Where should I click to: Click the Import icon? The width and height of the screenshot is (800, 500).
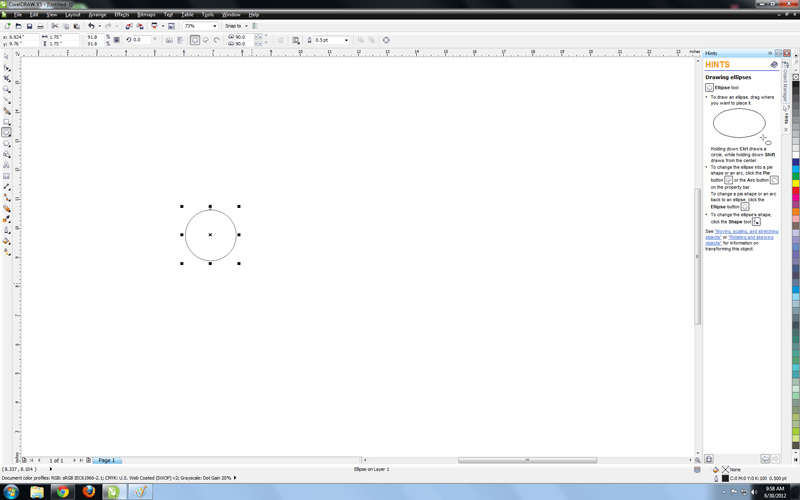click(129, 26)
